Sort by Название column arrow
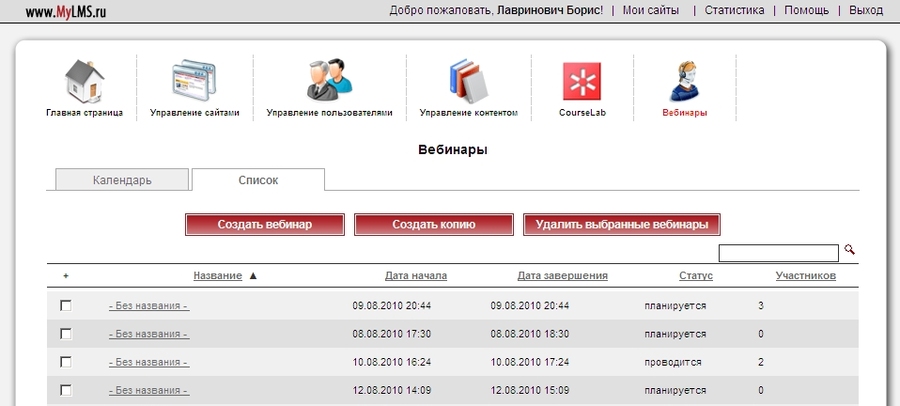The width and height of the screenshot is (900, 406). point(253,276)
